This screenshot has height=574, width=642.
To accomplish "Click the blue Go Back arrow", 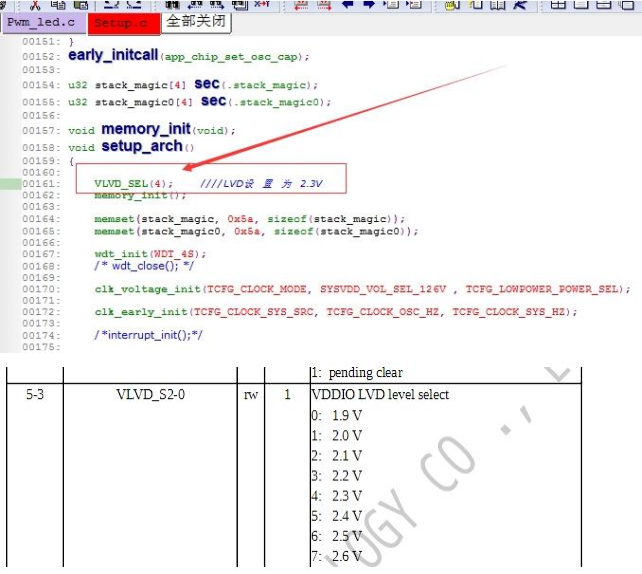I will [x=348, y=5].
